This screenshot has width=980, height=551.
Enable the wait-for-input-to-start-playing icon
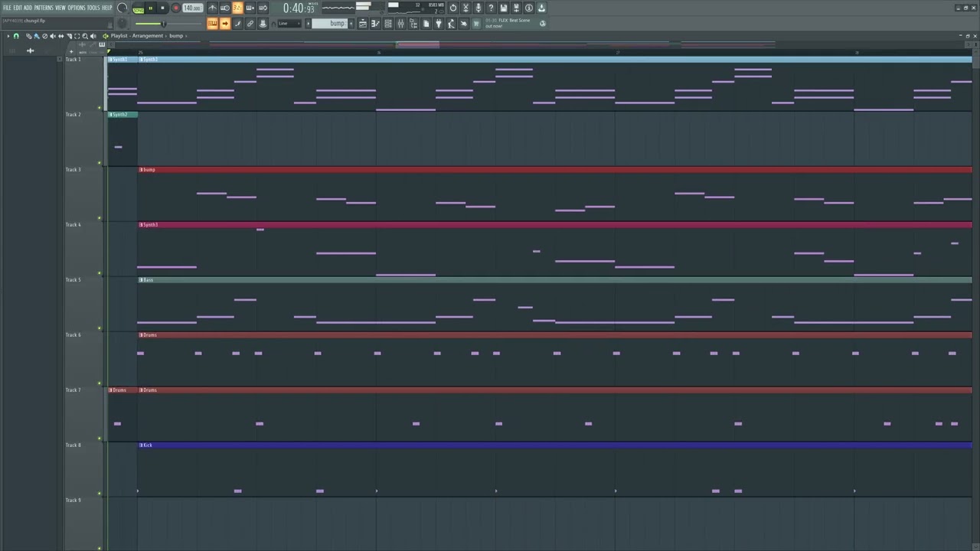point(225,8)
